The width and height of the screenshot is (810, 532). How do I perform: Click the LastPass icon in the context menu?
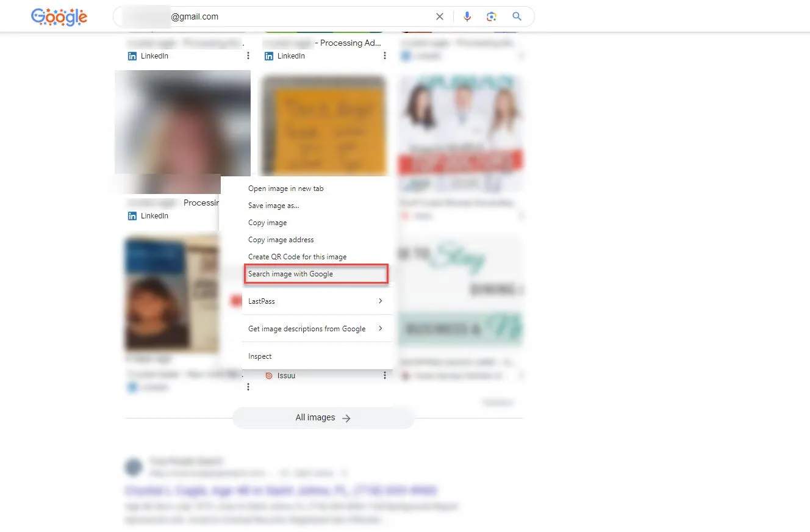(x=235, y=300)
